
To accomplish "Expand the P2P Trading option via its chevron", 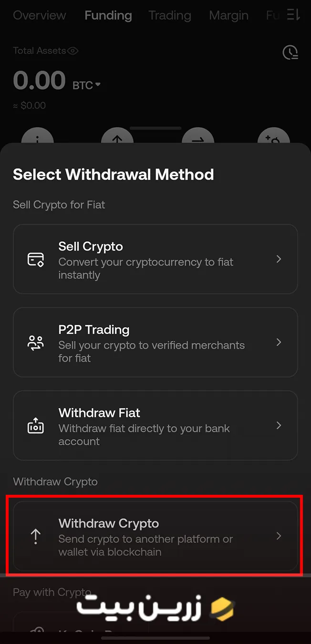I will pyautogui.click(x=279, y=342).
